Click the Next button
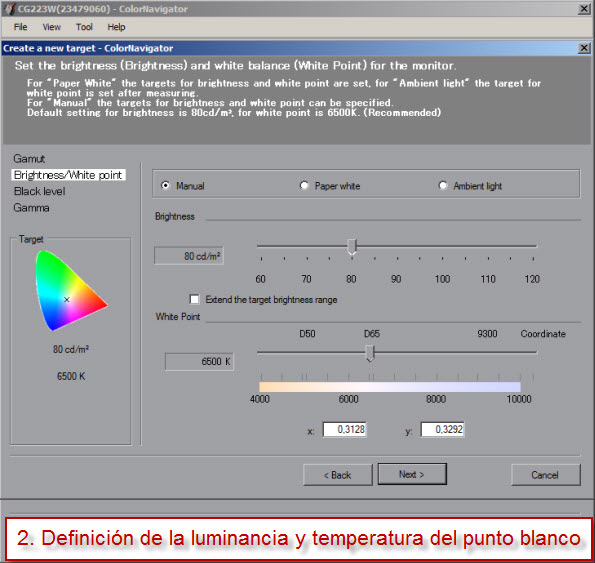The width and height of the screenshot is (595, 563). point(412,474)
